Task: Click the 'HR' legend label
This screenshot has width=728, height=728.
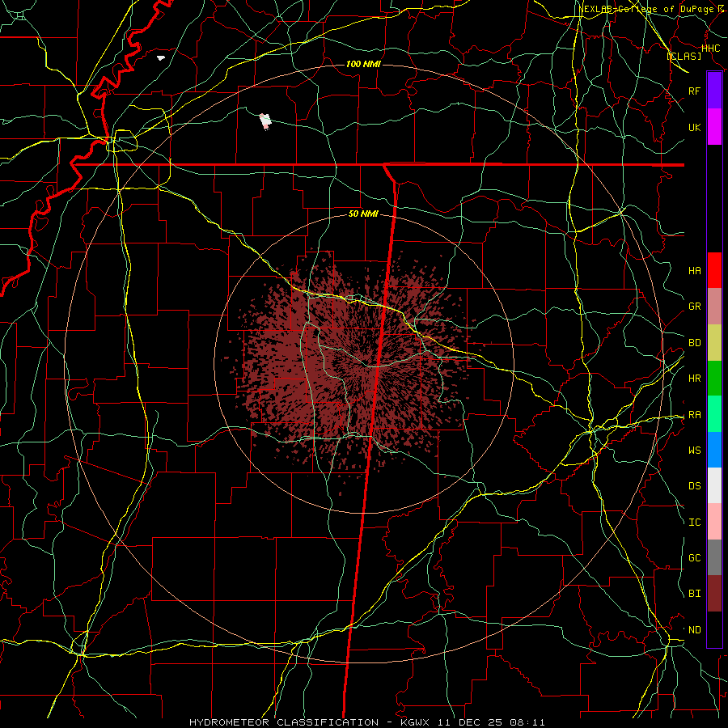Action: (x=694, y=379)
